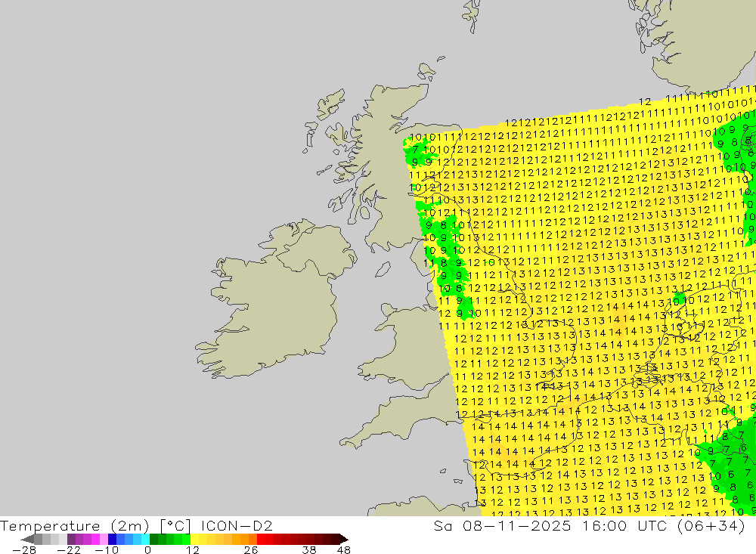This screenshot has height=554, width=756.
Task: Click the '-10' legend label
Action: click(107, 550)
